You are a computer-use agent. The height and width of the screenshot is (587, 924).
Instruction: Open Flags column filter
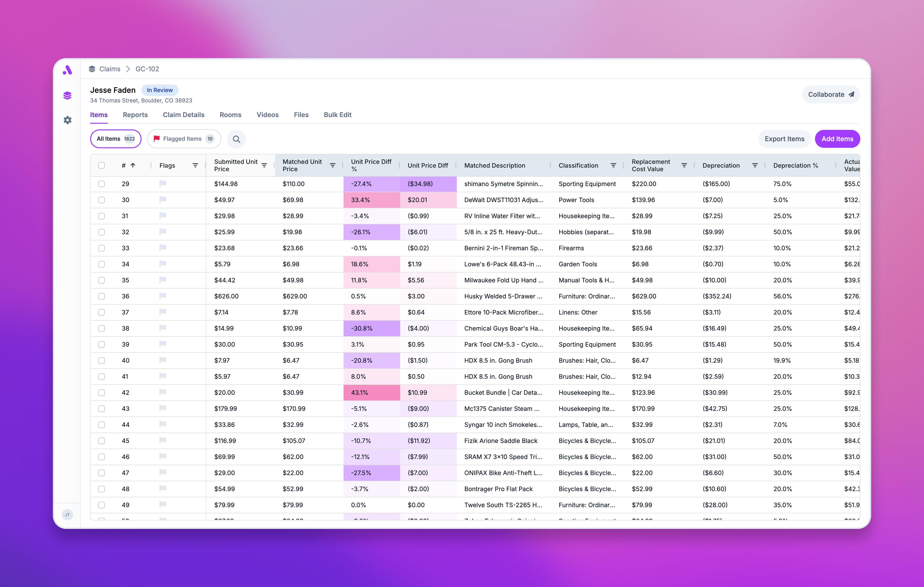click(195, 166)
